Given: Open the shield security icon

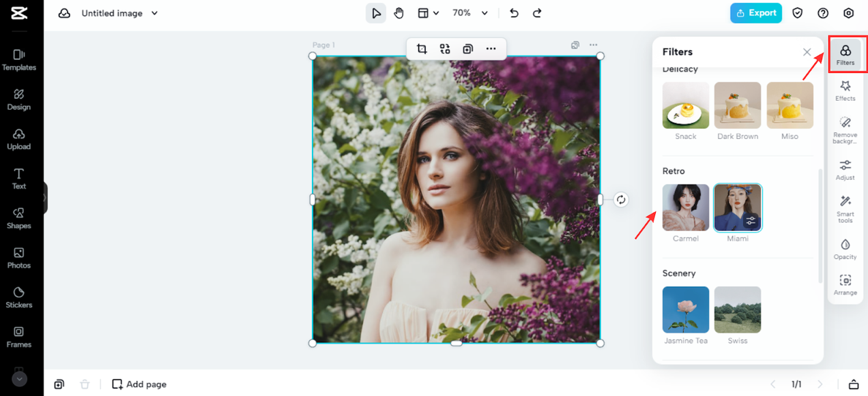Looking at the screenshot, I should (x=797, y=13).
